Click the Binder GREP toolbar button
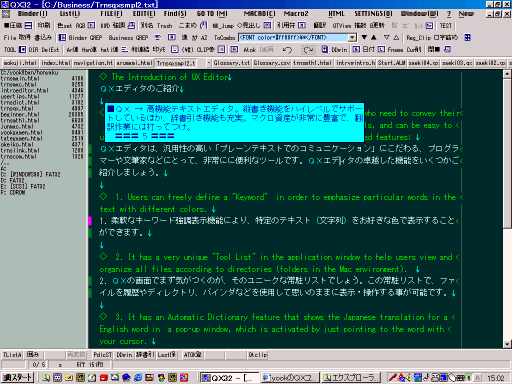Screen dimensions: 512x384 (85, 38)
